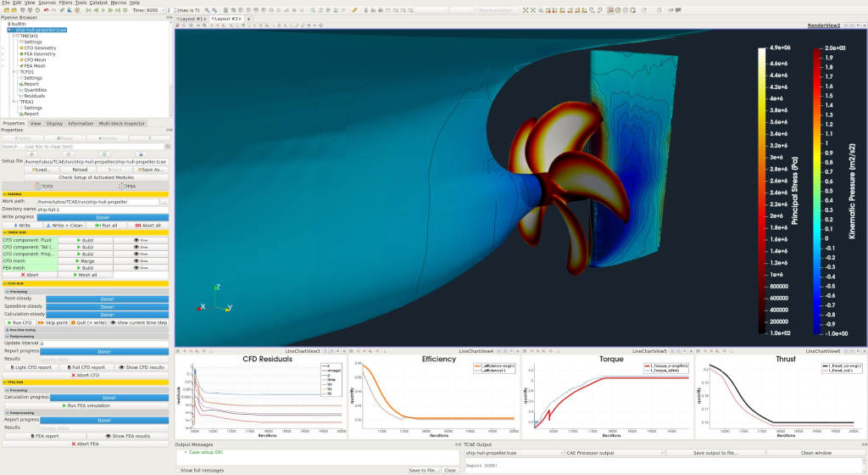The height and width of the screenshot is (475, 868).
Task: Click the red Abort FEA button
Action: [x=86, y=444]
